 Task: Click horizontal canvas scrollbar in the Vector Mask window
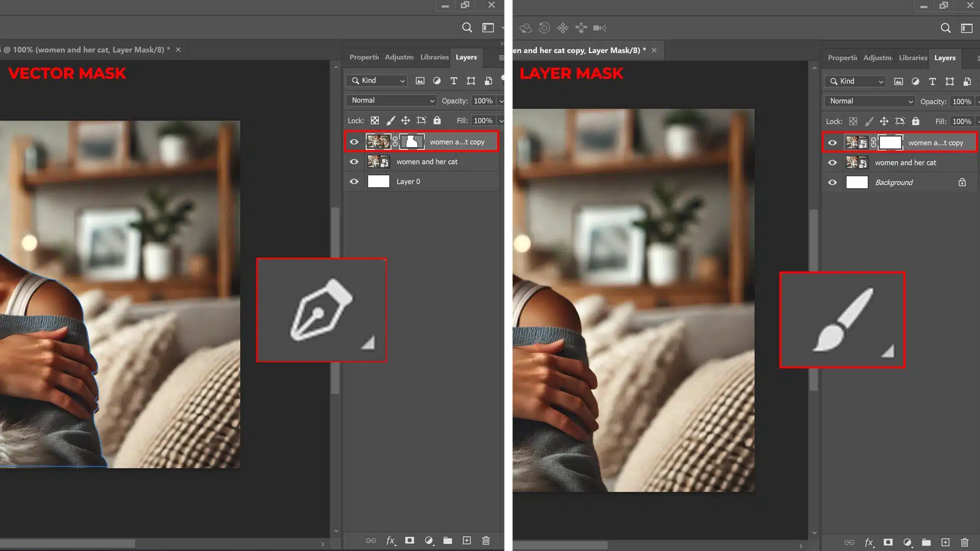[x=67, y=544]
